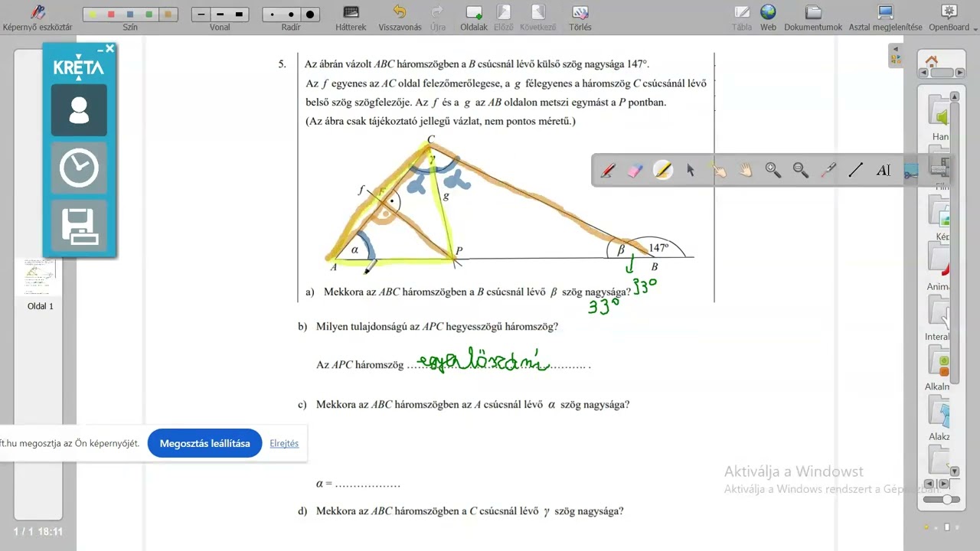Show desktop via Asztal megjelenítése
Viewport: 980px width, 551px height.
click(x=885, y=18)
